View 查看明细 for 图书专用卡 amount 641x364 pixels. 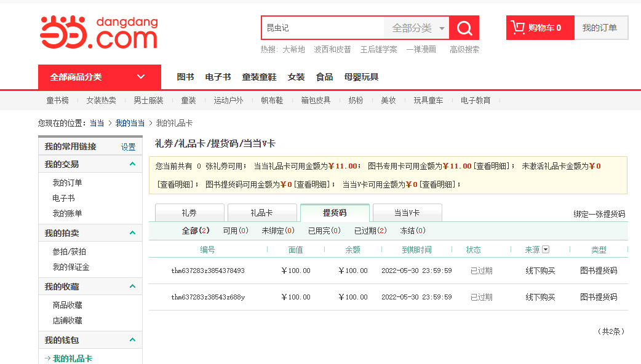(x=493, y=166)
